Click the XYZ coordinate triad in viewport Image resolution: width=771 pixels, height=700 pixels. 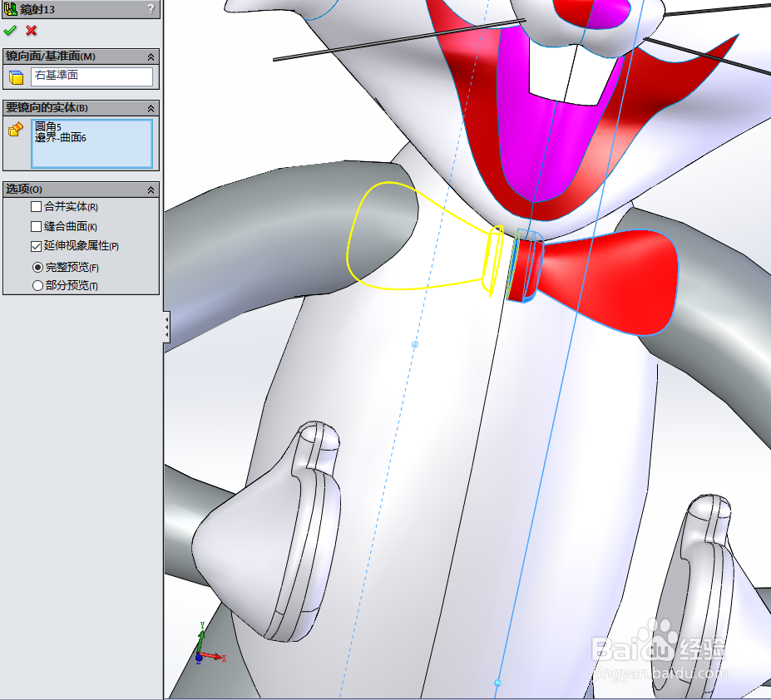point(209,644)
